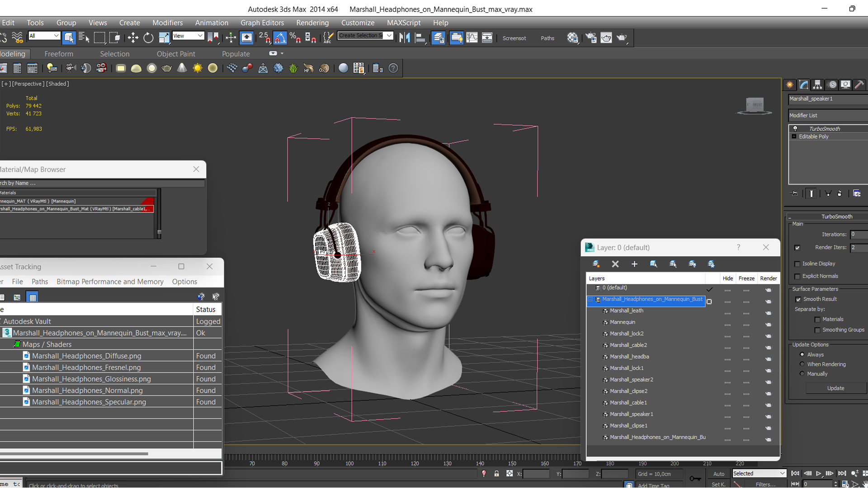This screenshot has width=868, height=488.
Task: Open Bitmap Performance and Memory menu
Action: [x=110, y=282]
